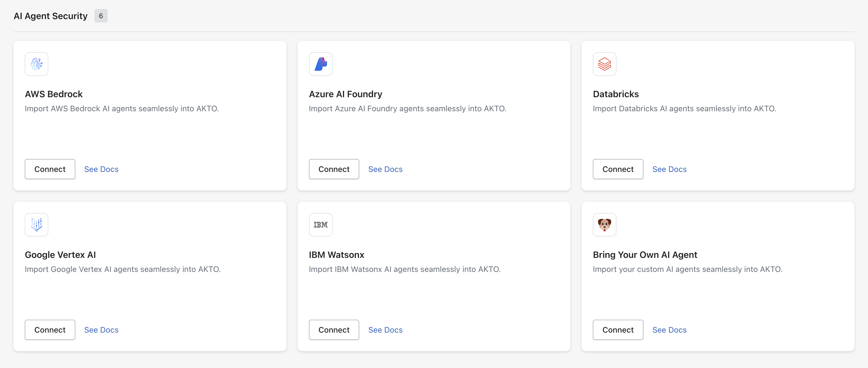Connect Google Vertex AI agents

50,330
